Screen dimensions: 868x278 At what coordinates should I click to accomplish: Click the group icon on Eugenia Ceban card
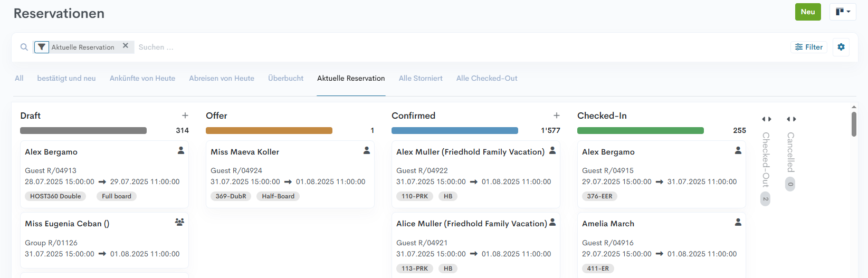point(179,222)
